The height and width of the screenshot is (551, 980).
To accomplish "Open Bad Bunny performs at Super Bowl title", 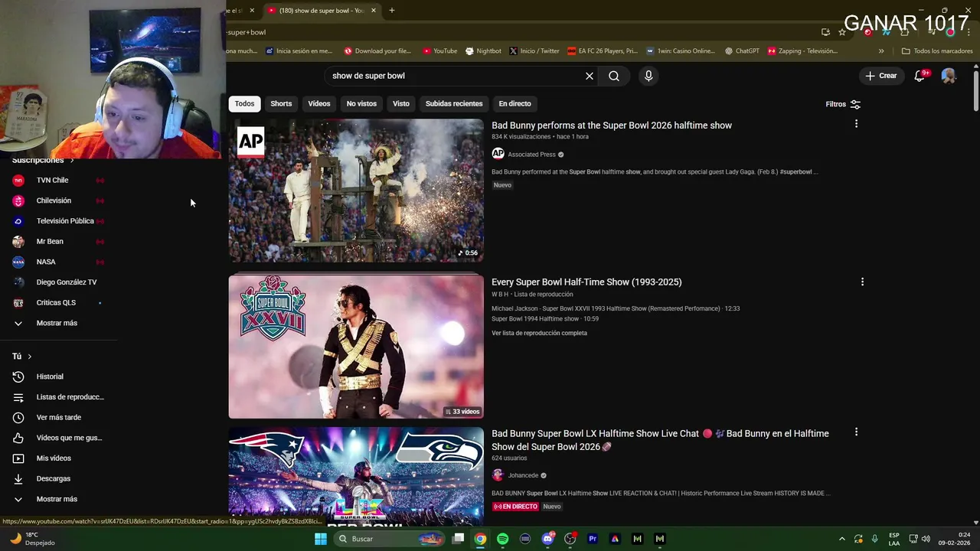I will pyautogui.click(x=612, y=126).
